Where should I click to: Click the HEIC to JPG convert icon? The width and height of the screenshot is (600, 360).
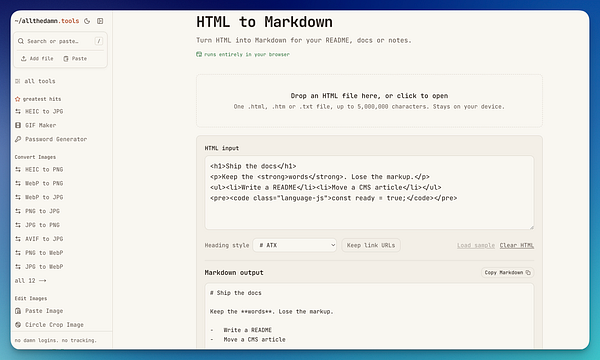[x=18, y=111]
